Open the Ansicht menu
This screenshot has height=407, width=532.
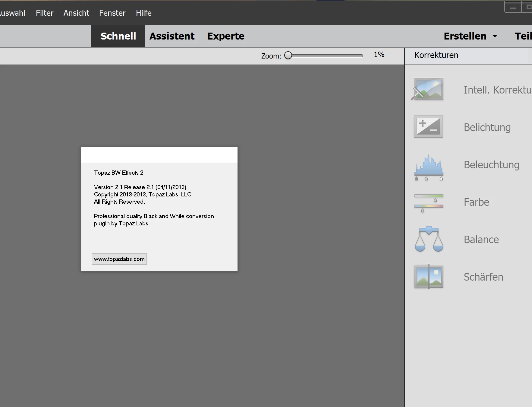pyautogui.click(x=76, y=13)
